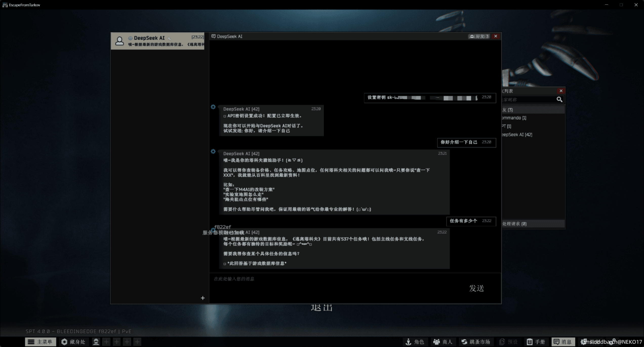
Task: Open the Handbook (手册) tab
Action: coord(536,342)
